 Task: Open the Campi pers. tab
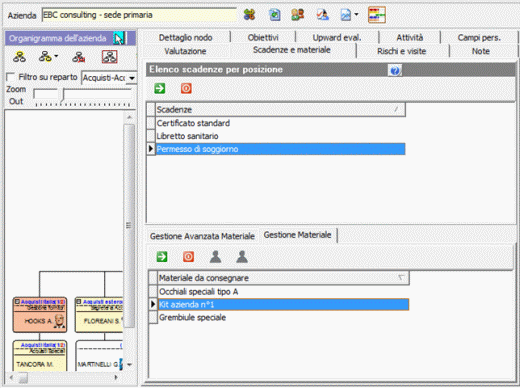pyautogui.click(x=479, y=37)
